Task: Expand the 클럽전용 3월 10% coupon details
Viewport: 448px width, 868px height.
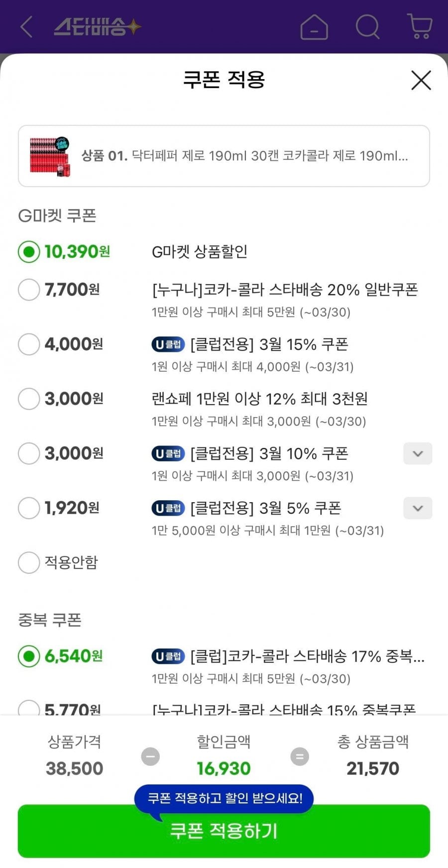Action: (418, 453)
